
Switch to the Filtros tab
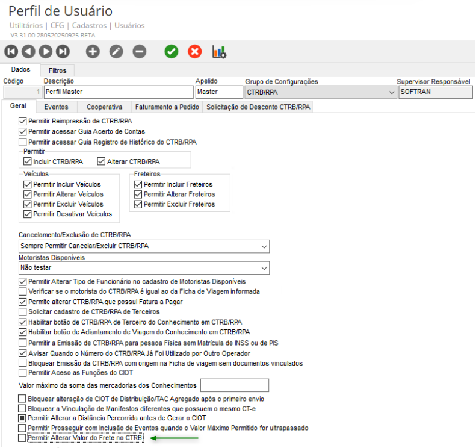[57, 70]
